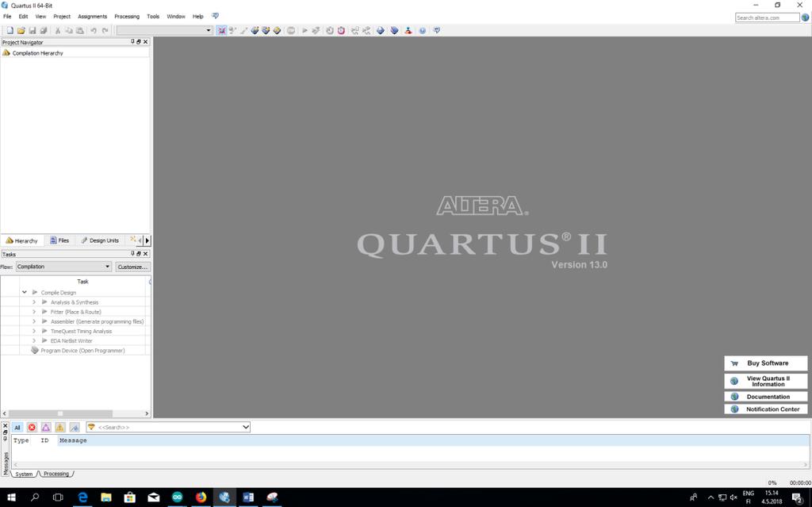
Task: Open the message search dropdown arrow
Action: click(246, 427)
